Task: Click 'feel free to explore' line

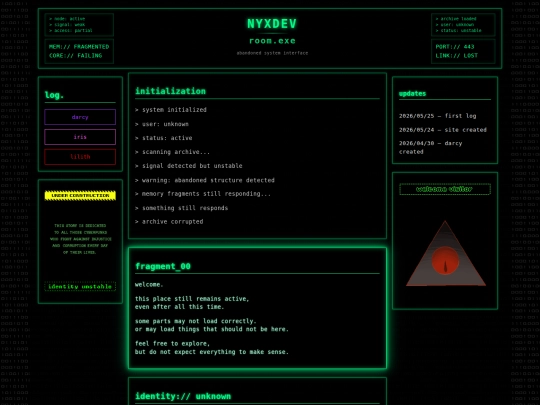Action: [x=172, y=344]
